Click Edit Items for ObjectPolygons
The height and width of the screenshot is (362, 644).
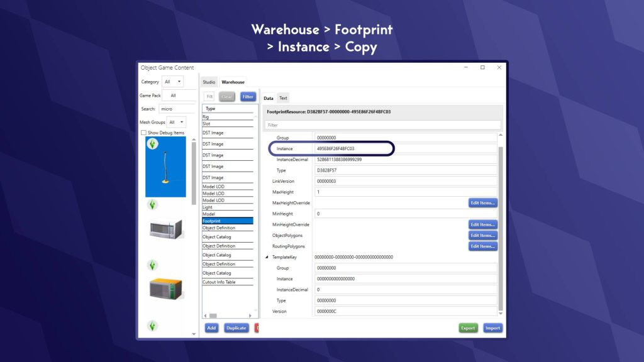[x=482, y=236]
